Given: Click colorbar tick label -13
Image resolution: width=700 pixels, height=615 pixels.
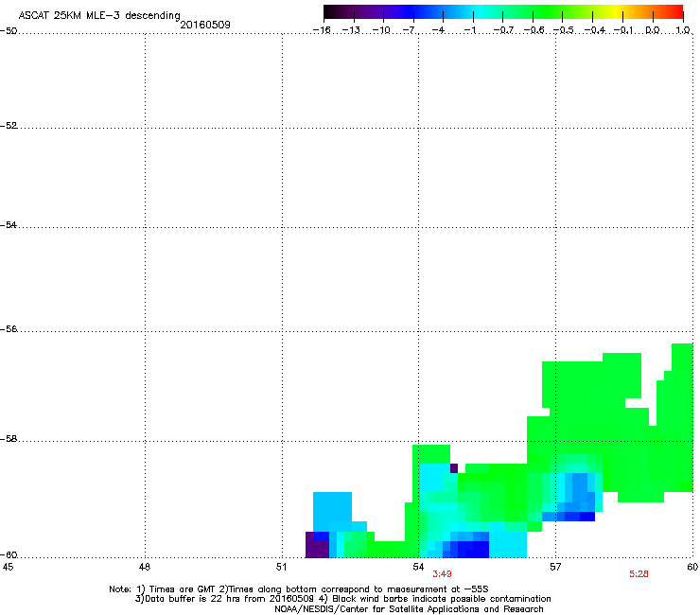Looking at the screenshot, I should coord(351,30).
